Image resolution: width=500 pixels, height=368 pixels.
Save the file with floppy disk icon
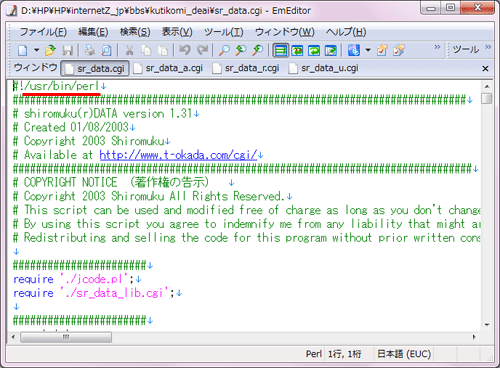point(68,50)
